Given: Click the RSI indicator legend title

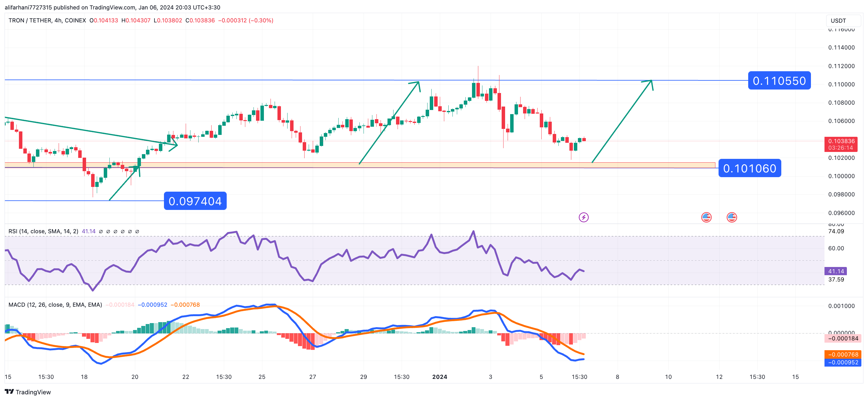Looking at the screenshot, I should 43,231.
